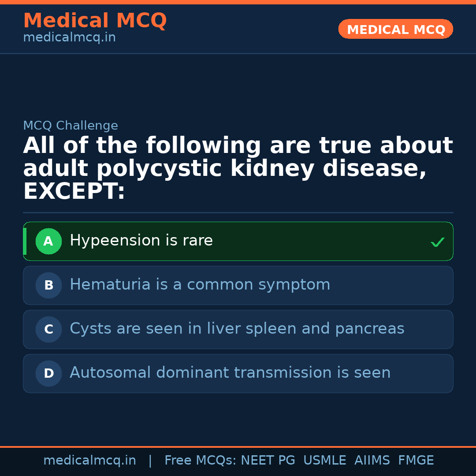Click the B letter circle icon
Image resolution: width=476 pixels, height=476 pixels.
tap(48, 285)
